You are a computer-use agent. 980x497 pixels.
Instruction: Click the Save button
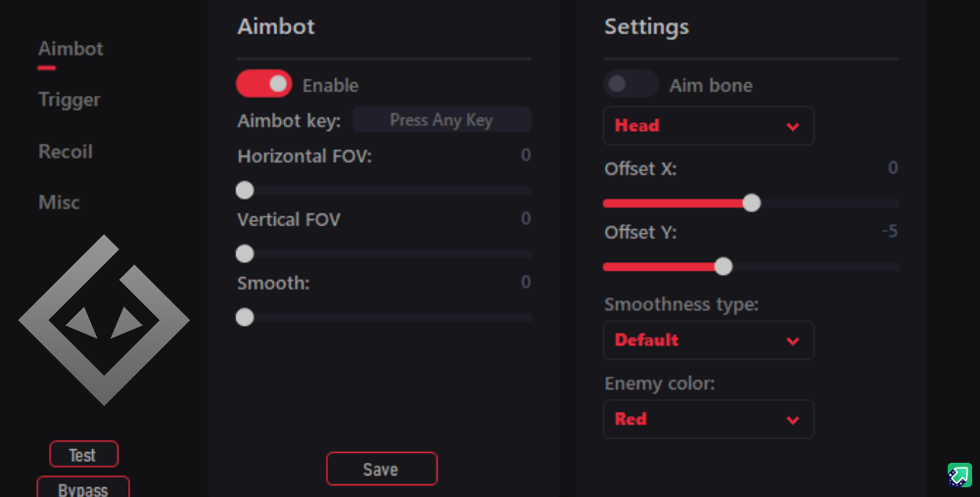[x=382, y=469]
